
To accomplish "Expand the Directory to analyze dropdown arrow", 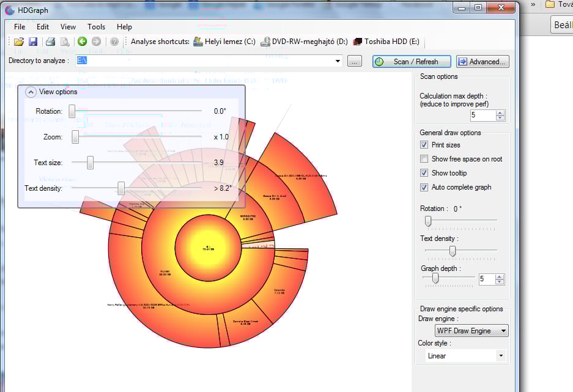I will pyautogui.click(x=338, y=61).
